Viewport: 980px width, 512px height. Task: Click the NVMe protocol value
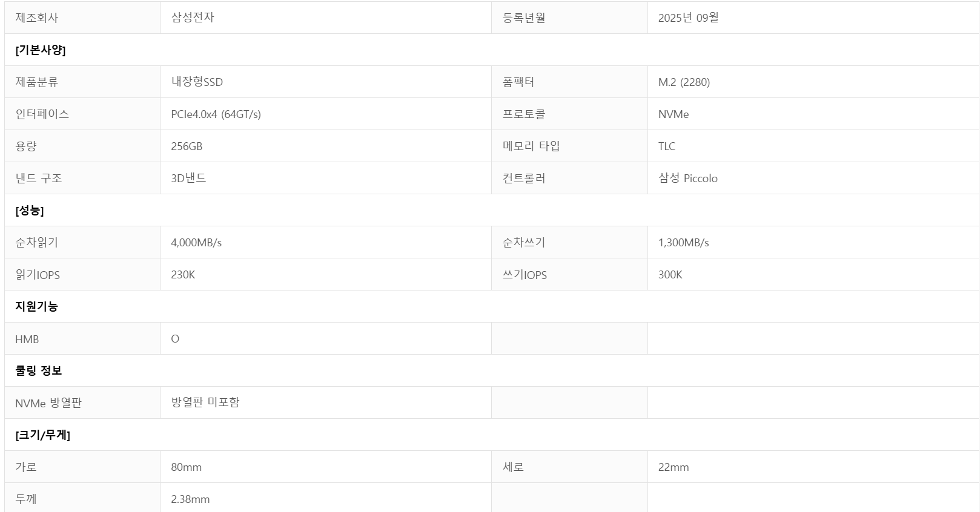coord(673,114)
